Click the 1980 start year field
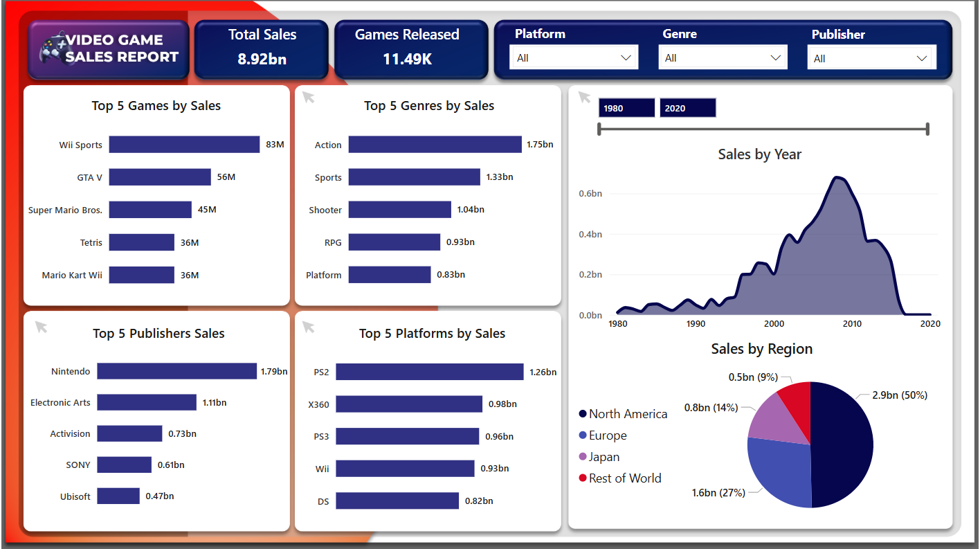The image size is (980, 549). tap(626, 108)
